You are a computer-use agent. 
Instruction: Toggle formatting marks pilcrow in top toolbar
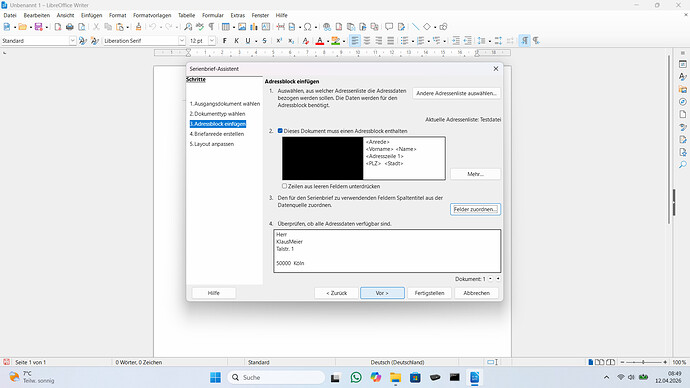point(211,27)
